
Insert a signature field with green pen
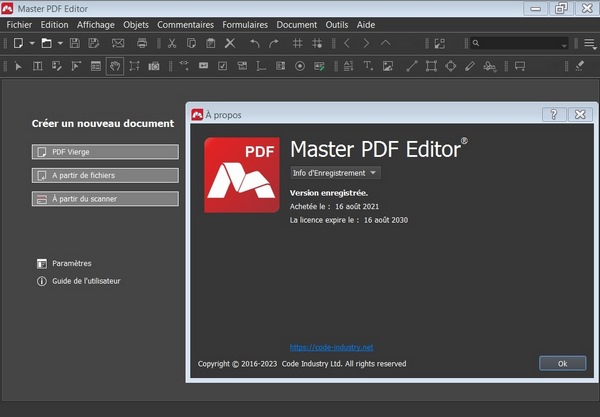point(319,66)
